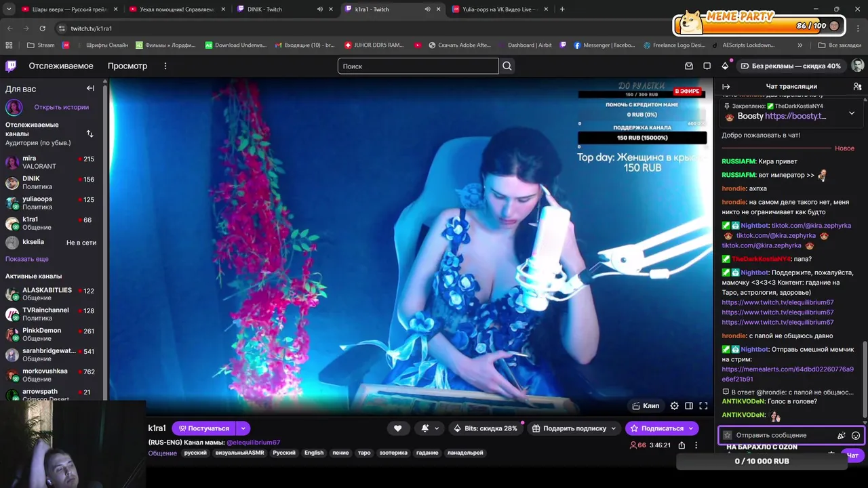Click the Bits cheer icon in chat input
868x488 pixels.
[842, 435]
